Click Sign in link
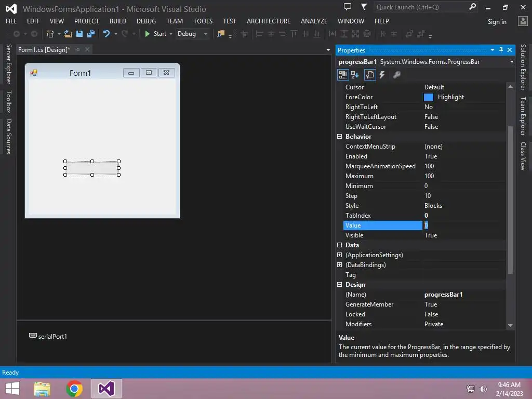Screen dimensions: 532x399 497,22
